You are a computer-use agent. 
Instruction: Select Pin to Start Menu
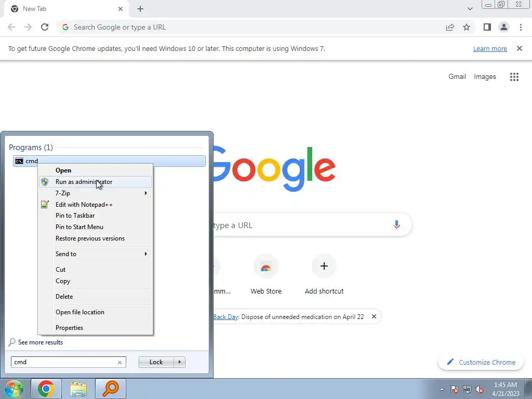coord(96,227)
